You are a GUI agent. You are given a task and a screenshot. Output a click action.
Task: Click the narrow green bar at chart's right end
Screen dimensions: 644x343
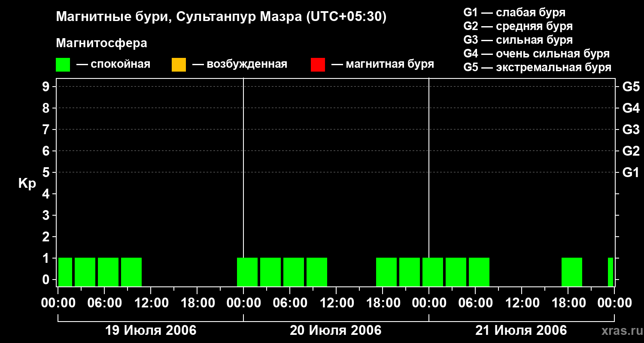tap(611, 272)
